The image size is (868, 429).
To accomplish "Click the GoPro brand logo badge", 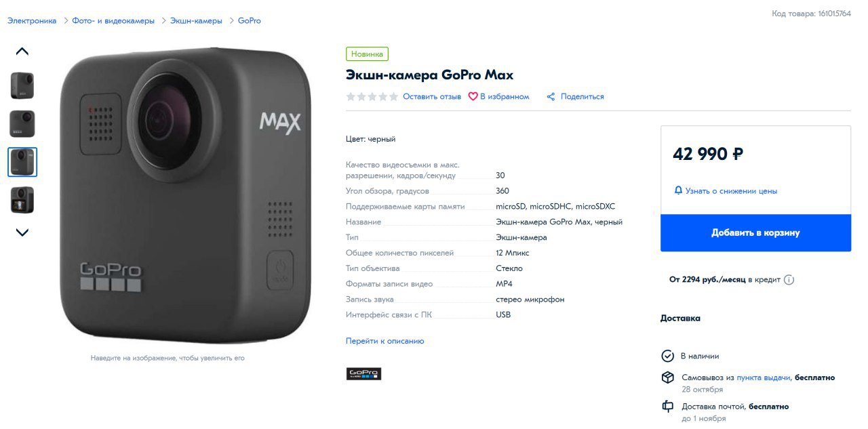I will (364, 373).
